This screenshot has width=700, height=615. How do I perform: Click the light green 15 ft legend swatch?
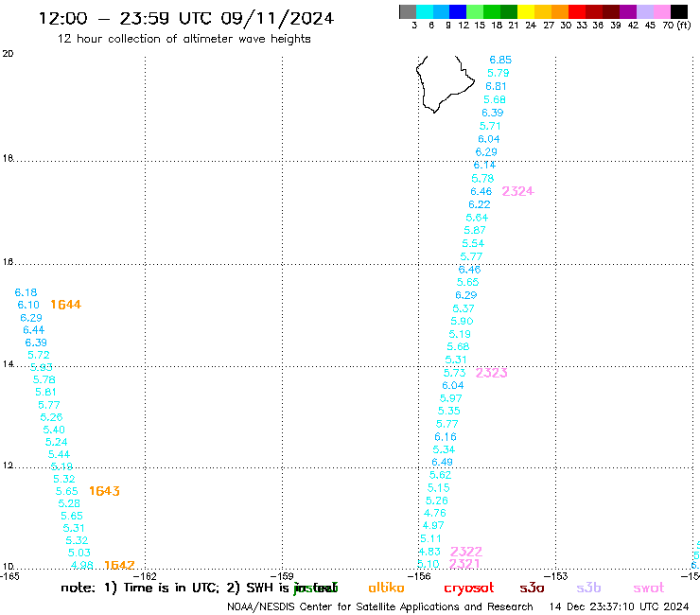(x=475, y=12)
